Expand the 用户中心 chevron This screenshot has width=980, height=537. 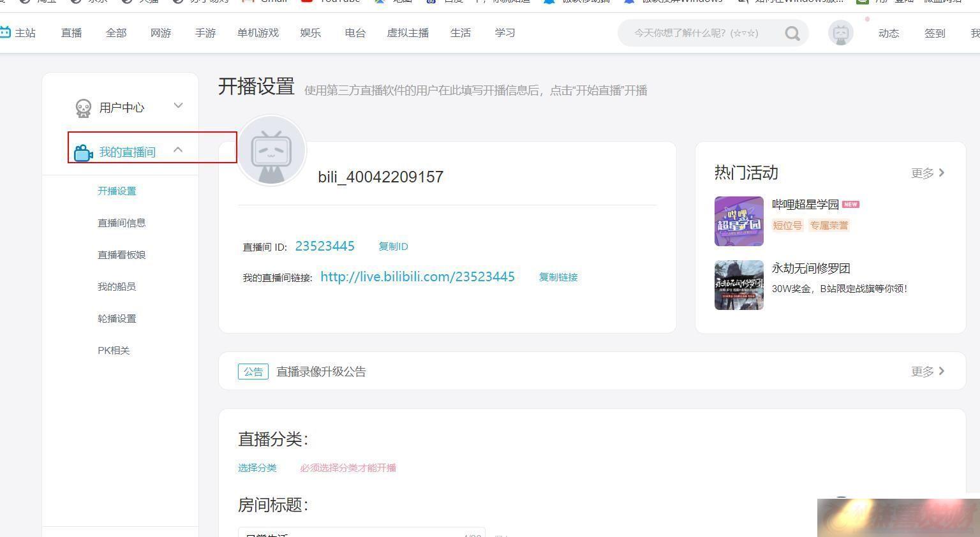tap(178, 106)
